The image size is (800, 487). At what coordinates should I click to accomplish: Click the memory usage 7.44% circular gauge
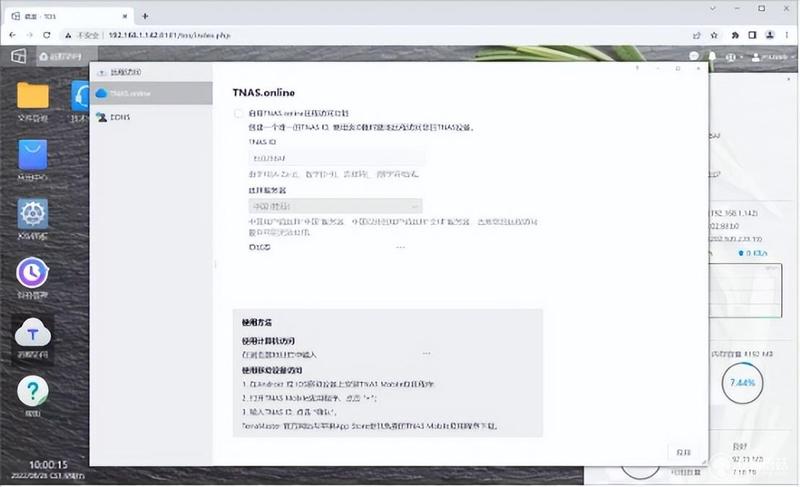click(x=742, y=383)
